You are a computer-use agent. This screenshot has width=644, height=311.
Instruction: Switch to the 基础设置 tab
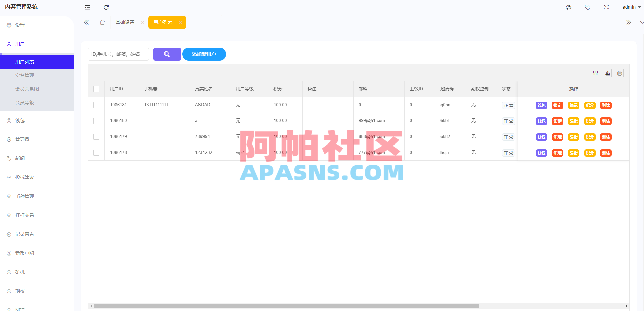pyautogui.click(x=125, y=22)
